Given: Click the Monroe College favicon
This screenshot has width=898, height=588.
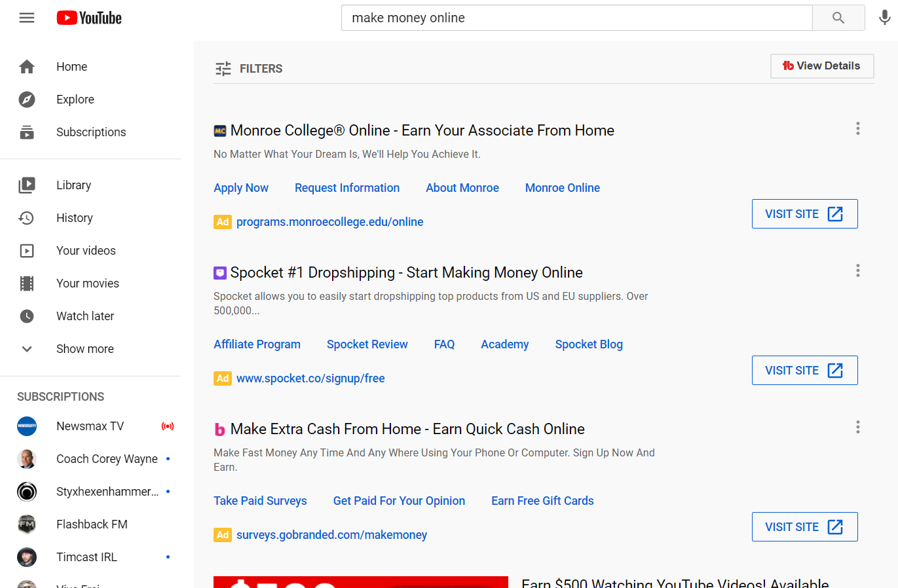Looking at the screenshot, I should click(x=220, y=131).
